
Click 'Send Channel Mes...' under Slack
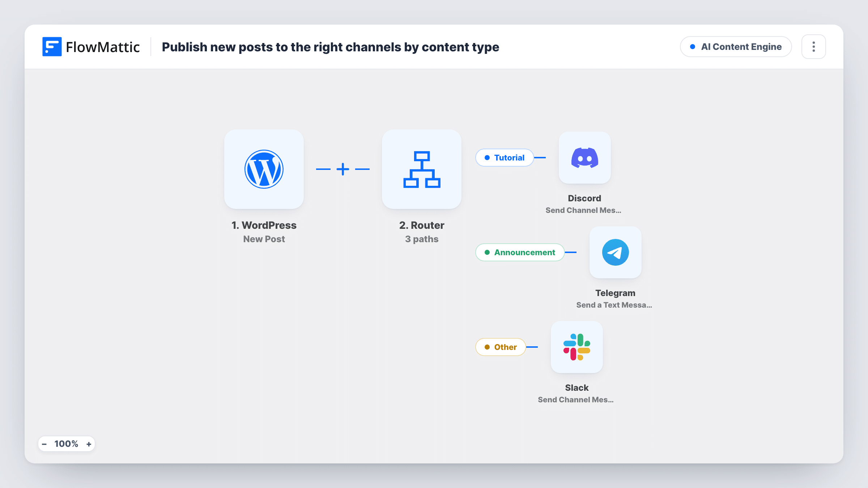tap(576, 399)
